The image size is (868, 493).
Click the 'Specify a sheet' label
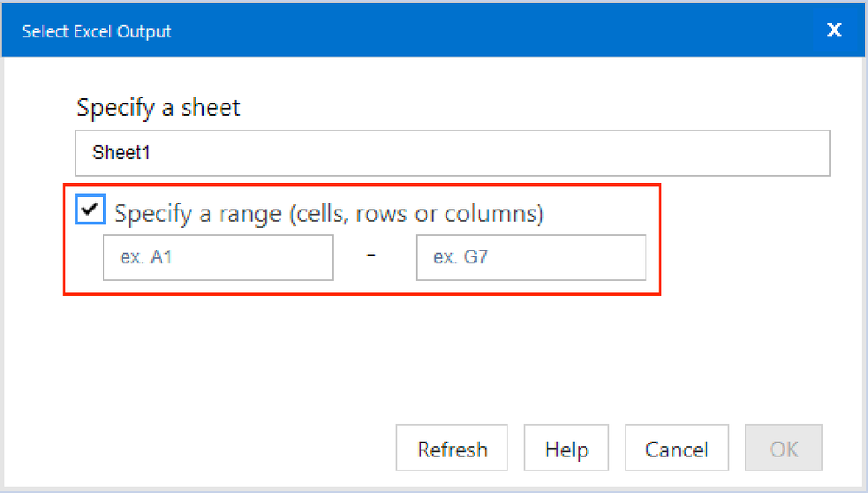(158, 108)
